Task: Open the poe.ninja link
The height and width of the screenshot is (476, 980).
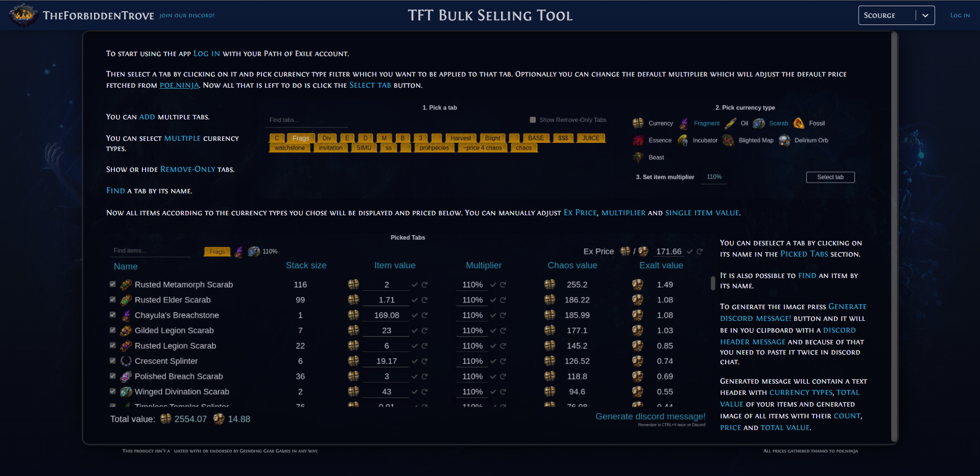Action: 179,85
